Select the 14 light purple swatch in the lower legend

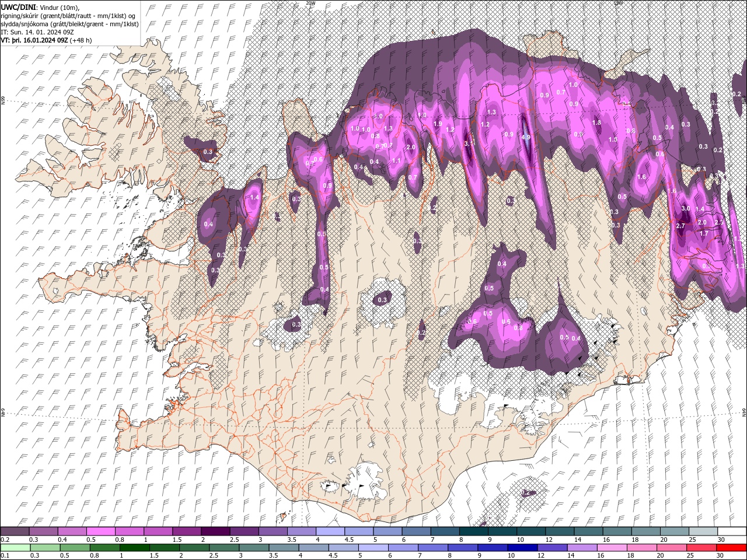point(581,548)
